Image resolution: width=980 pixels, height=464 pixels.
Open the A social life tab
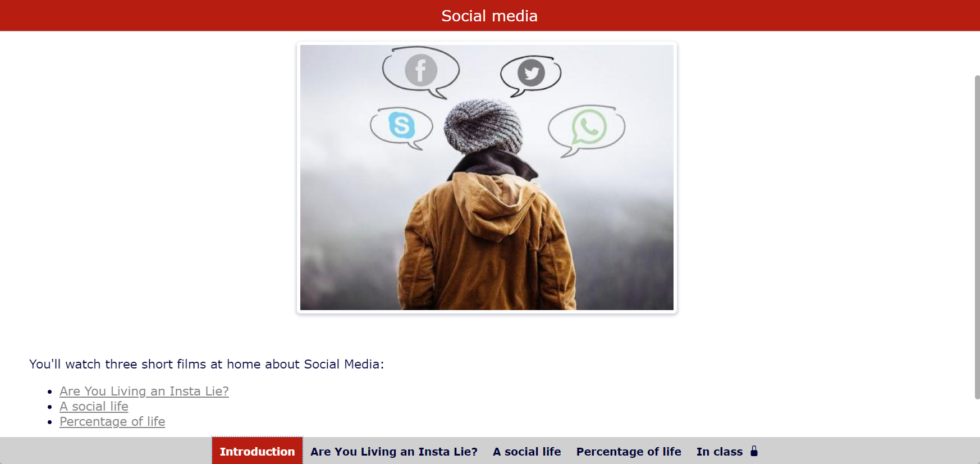[x=527, y=451]
